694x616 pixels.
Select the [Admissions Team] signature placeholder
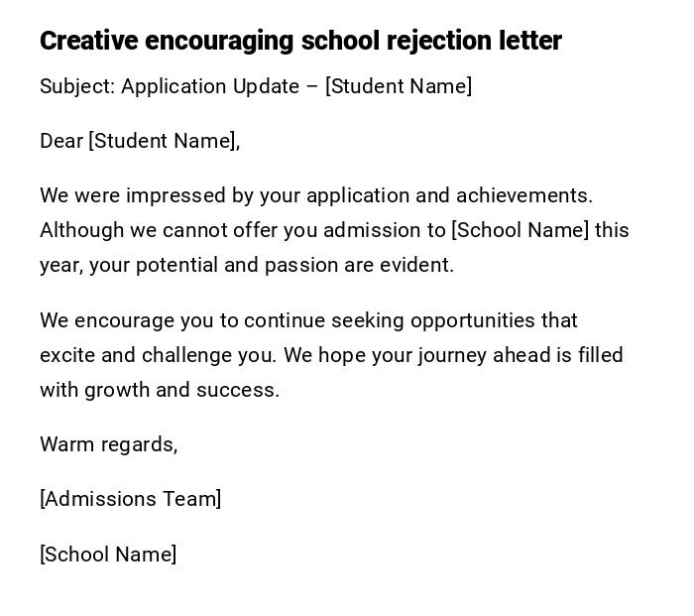click(131, 499)
